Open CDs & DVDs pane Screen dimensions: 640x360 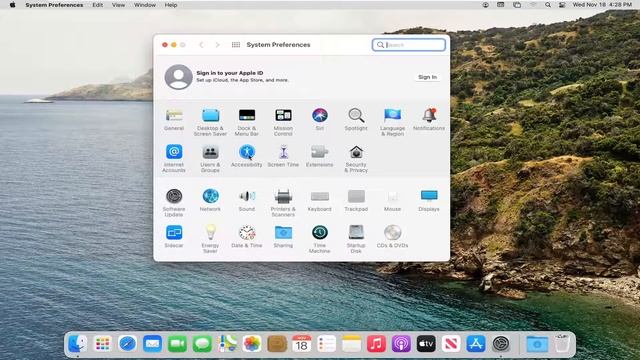pyautogui.click(x=393, y=236)
